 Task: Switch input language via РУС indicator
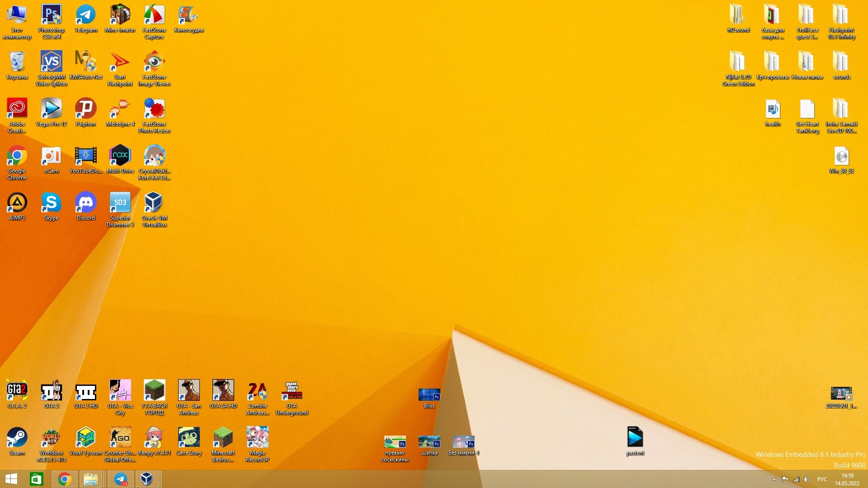pos(822,479)
